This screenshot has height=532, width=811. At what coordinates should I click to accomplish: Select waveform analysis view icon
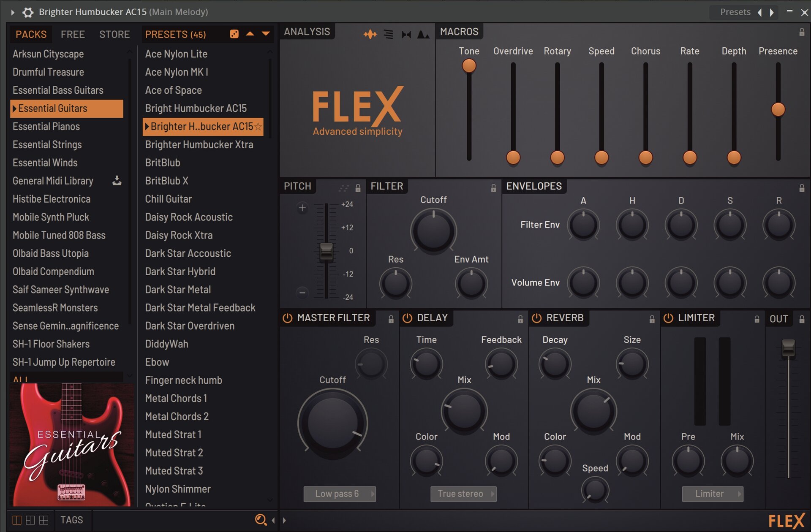coord(370,34)
